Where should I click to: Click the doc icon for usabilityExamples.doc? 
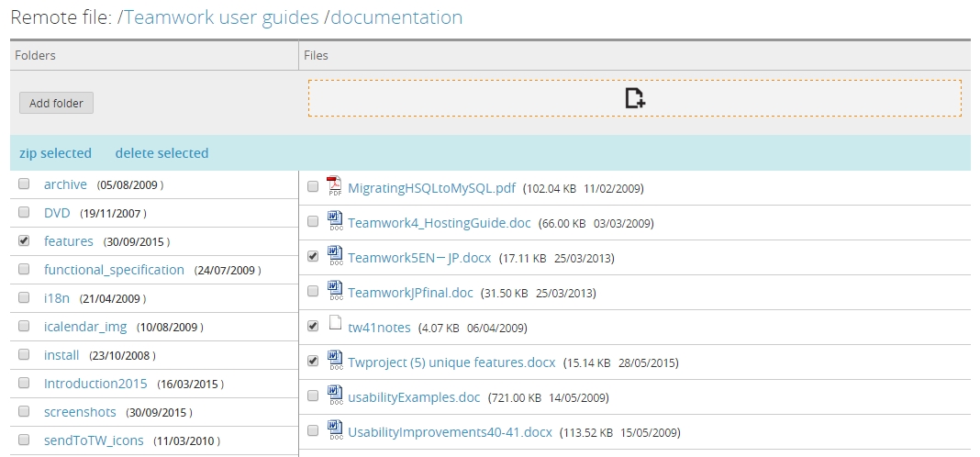pos(334,396)
